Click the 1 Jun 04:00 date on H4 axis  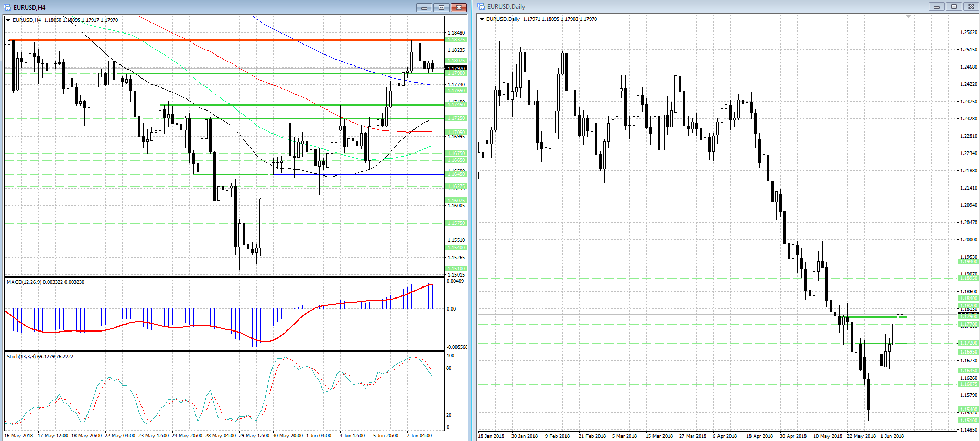319,436
